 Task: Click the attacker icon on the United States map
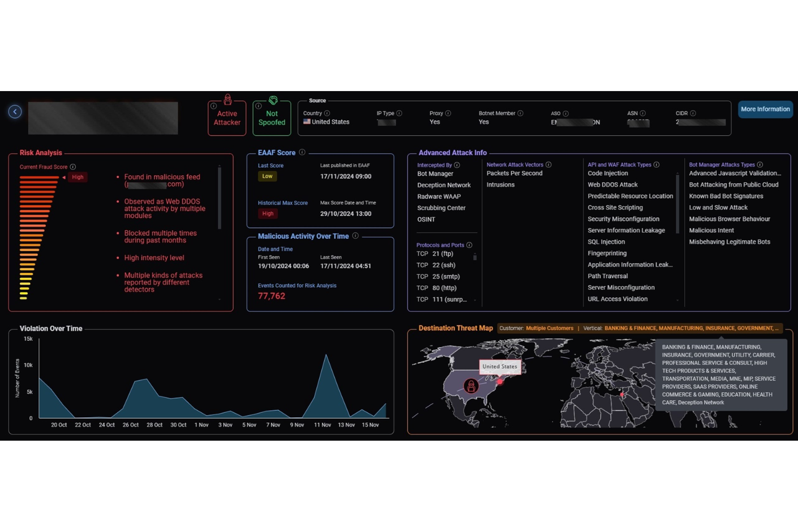pyautogui.click(x=470, y=386)
